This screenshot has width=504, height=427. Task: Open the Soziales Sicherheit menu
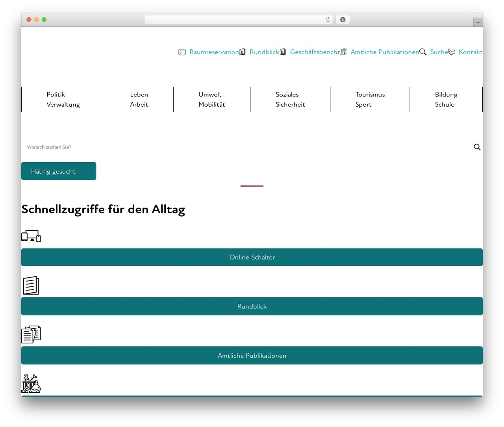click(290, 99)
